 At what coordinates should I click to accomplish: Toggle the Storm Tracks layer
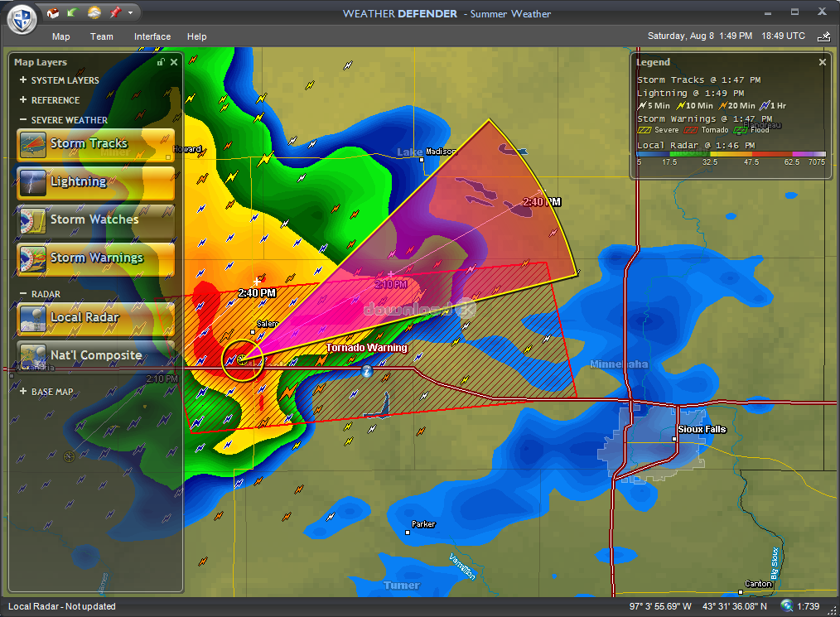click(x=96, y=145)
